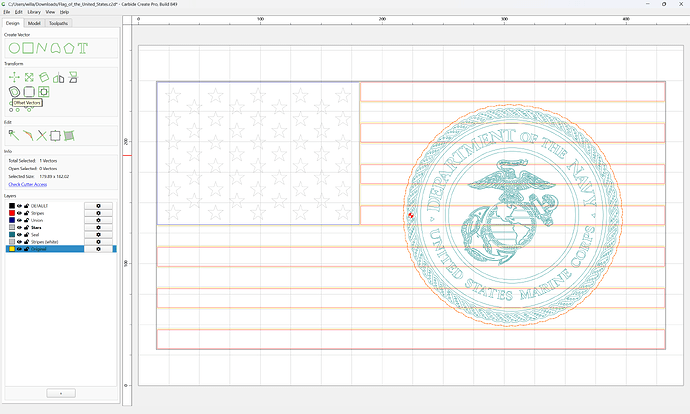Viewport: 690px width, 414px height.
Task: Hide the Stripes layer with eye icon
Action: click(19, 213)
